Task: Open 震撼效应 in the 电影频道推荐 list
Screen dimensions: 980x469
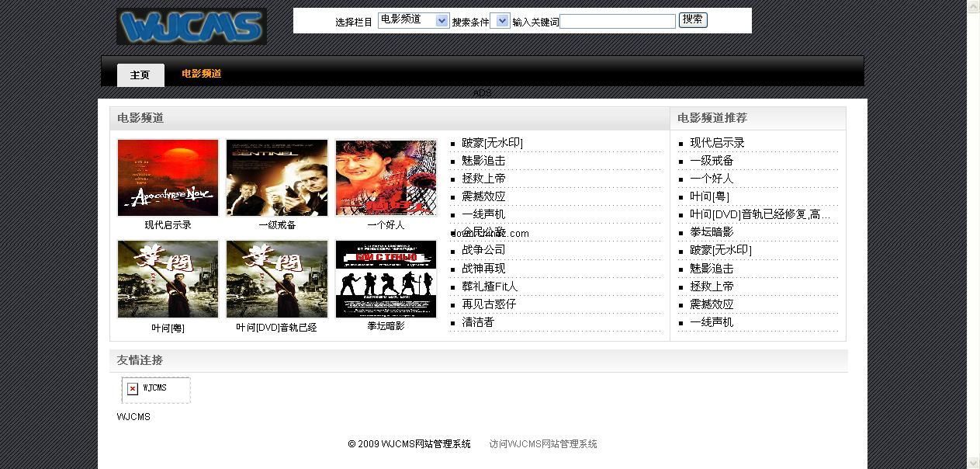Action: tap(712, 304)
